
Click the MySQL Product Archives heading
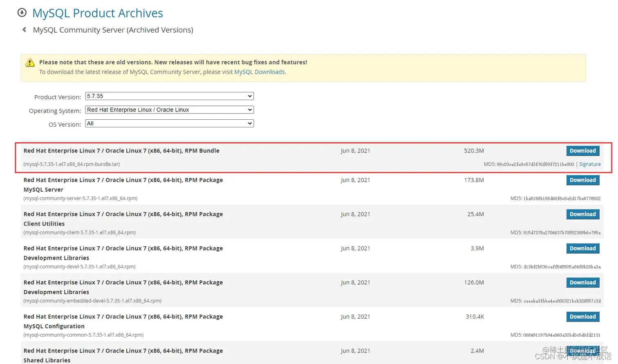pyautogui.click(x=98, y=13)
